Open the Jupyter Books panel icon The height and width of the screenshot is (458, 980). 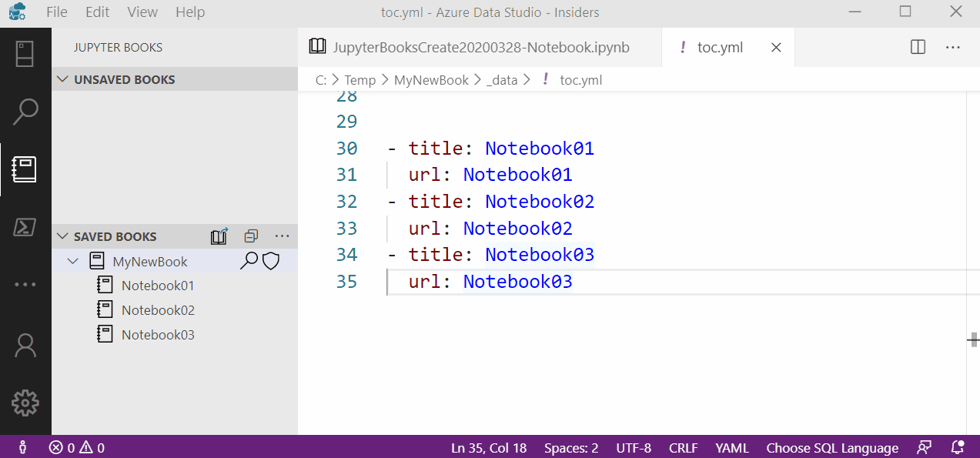(25, 170)
